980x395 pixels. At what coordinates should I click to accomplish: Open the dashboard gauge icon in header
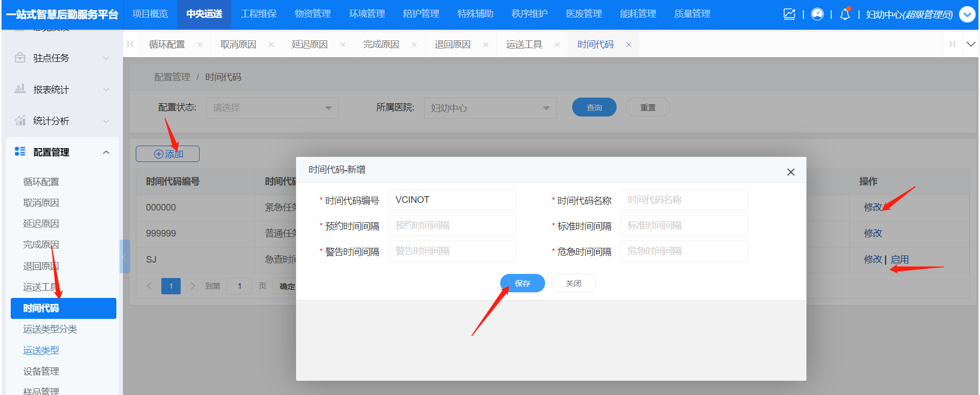[817, 14]
